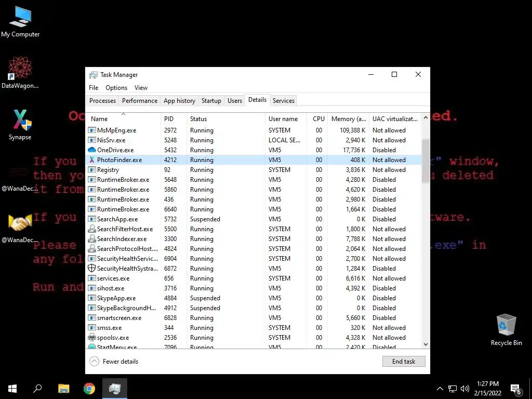This screenshot has width=532, height=399.
Task: Click the LOCAL SE... user name cell
Action: coord(284,140)
